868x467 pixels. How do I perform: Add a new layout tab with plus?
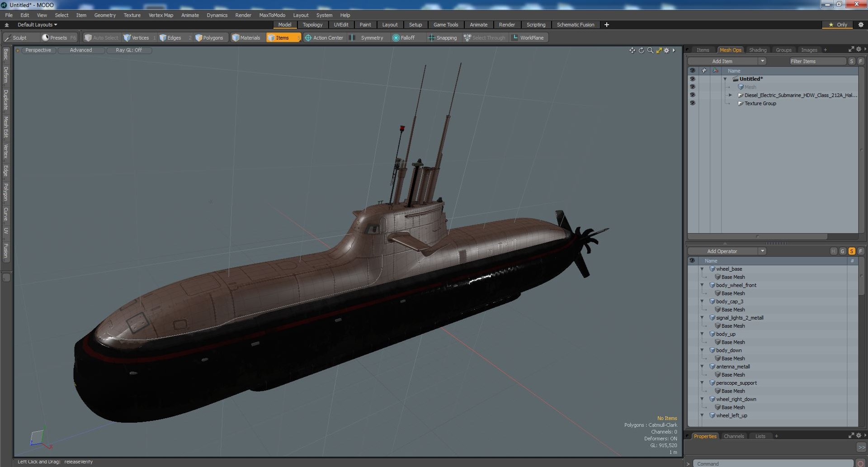(x=607, y=25)
